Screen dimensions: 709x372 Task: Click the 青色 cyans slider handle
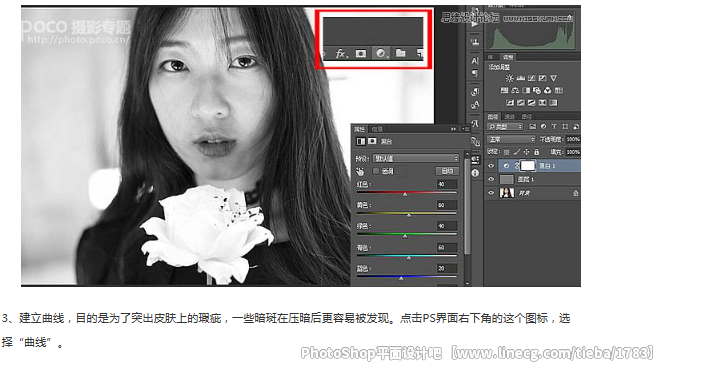coord(409,258)
